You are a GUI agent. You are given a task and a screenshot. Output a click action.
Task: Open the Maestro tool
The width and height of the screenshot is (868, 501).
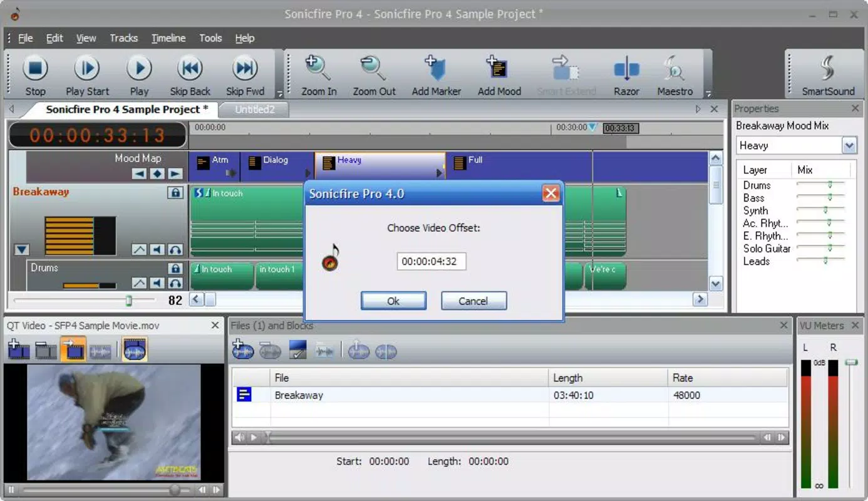(x=674, y=75)
